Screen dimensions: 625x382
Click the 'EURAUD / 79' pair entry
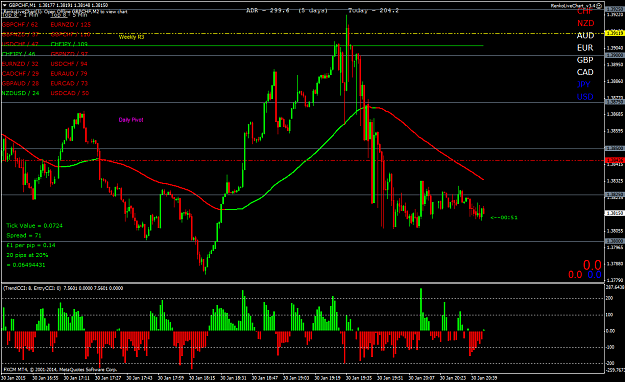point(69,74)
